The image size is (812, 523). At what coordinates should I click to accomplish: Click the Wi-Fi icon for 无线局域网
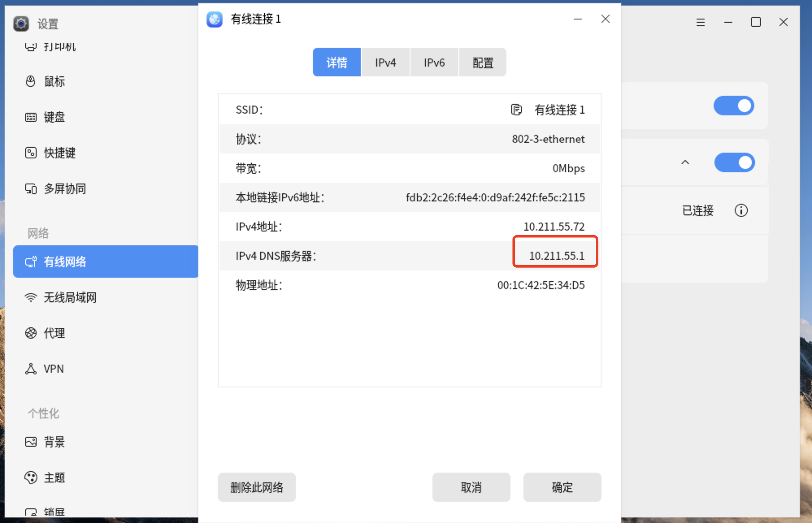tap(30, 298)
